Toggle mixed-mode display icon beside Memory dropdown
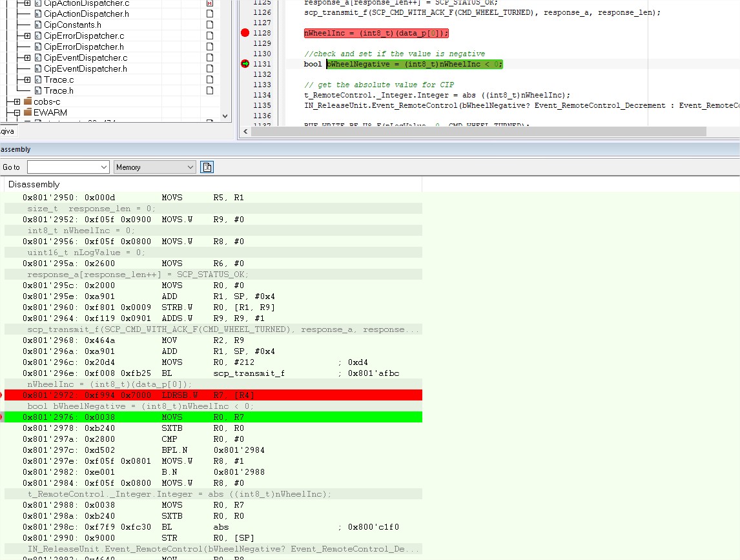 (207, 167)
